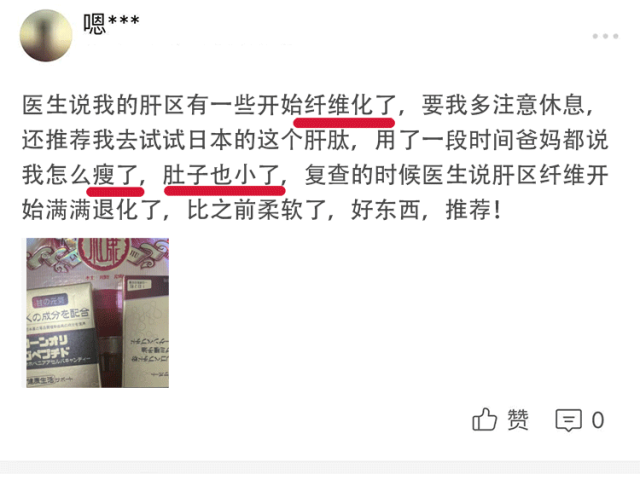The height and width of the screenshot is (480, 640).
Task: Click the username 嗯***
Action: 111,24
